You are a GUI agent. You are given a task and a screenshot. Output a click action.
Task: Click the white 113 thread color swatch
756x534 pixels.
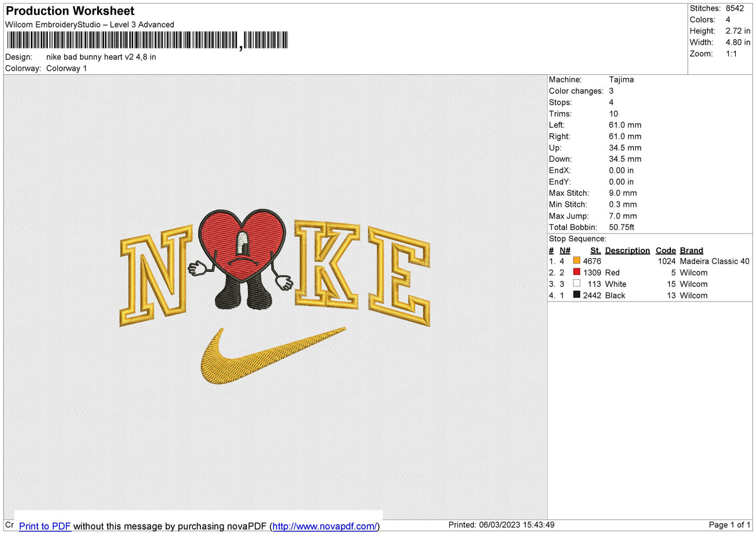coord(576,284)
